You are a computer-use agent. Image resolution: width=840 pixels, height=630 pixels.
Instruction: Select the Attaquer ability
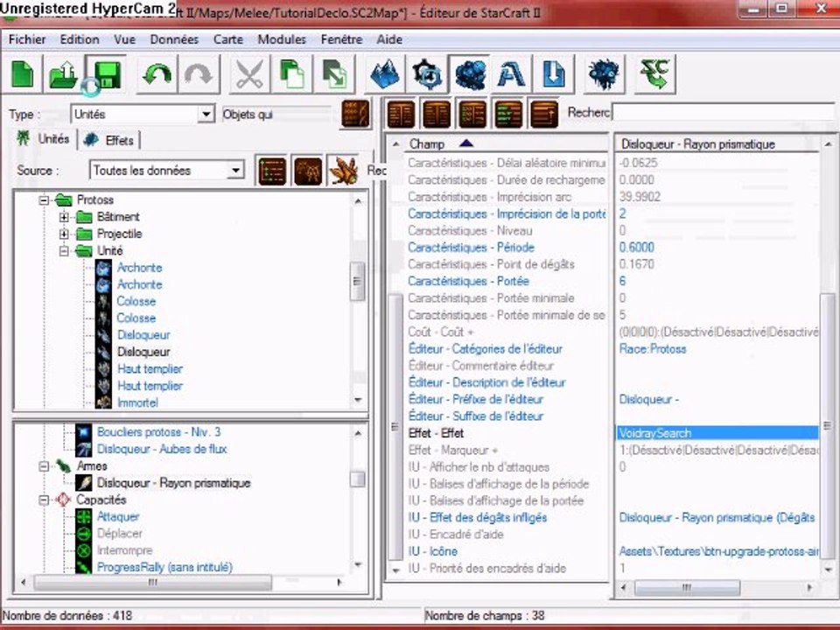[x=118, y=516]
